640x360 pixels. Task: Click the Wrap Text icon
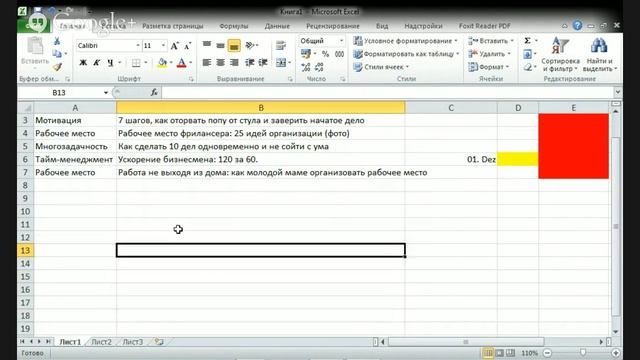pos(280,45)
